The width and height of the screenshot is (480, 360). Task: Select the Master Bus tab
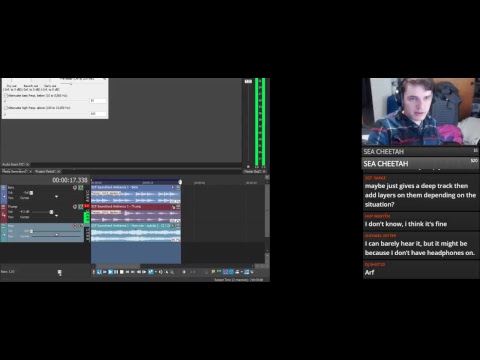[x=253, y=171]
